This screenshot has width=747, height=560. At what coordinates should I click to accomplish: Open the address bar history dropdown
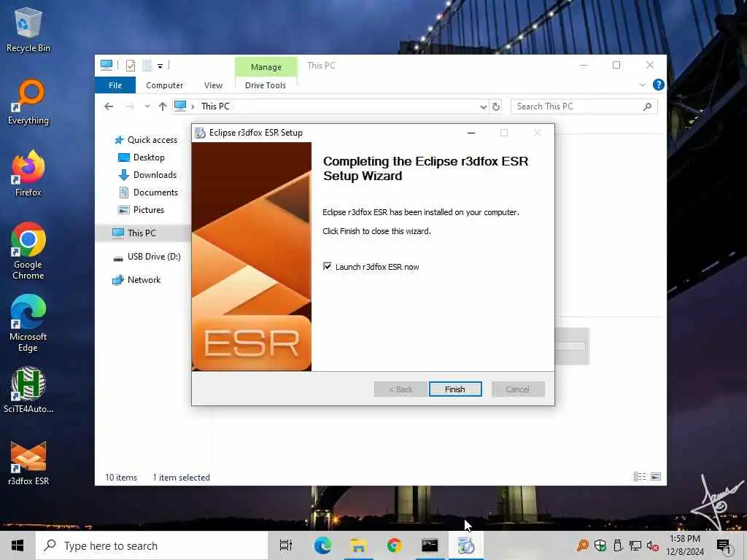483,106
